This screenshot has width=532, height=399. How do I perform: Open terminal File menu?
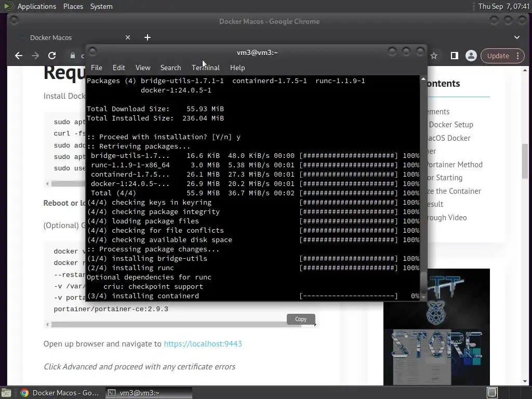click(x=96, y=68)
